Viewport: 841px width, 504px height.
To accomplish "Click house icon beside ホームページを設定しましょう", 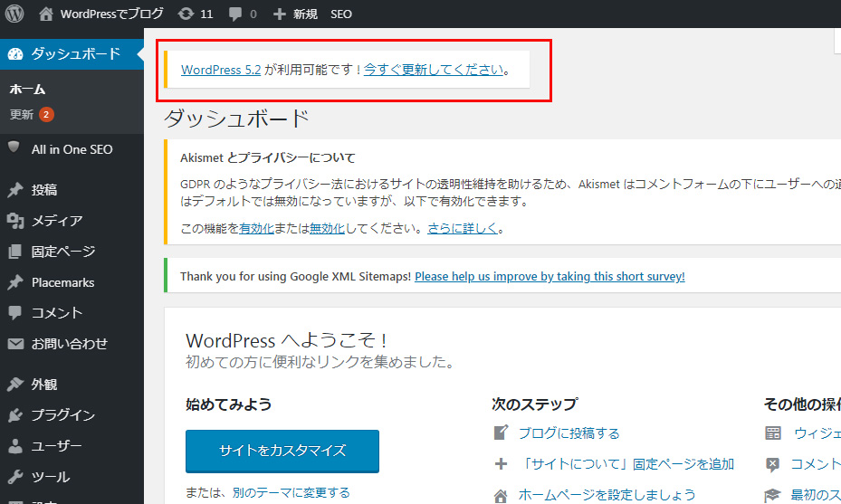I will pyautogui.click(x=501, y=495).
